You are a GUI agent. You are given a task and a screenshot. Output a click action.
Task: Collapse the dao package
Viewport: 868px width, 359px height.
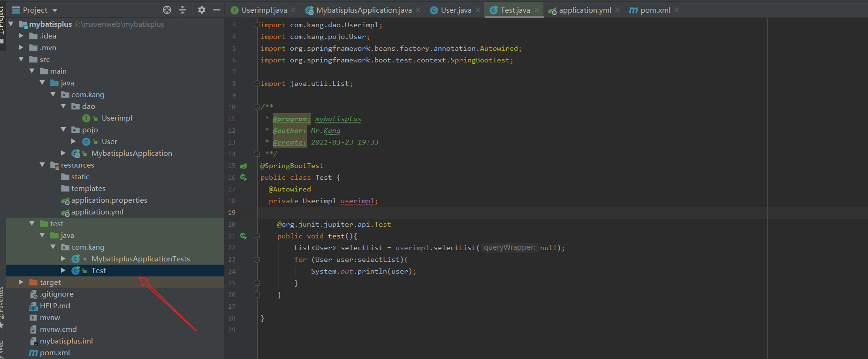63,106
